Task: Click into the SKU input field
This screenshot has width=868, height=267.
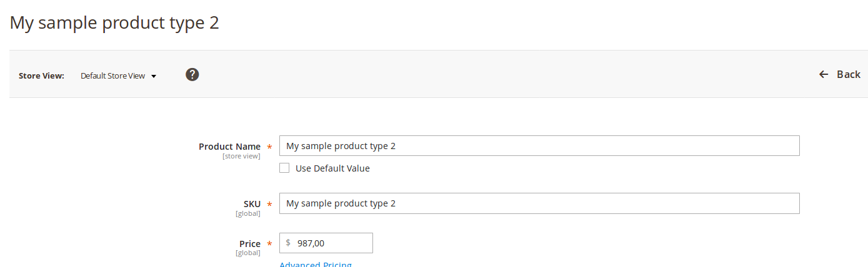Action: [x=539, y=203]
